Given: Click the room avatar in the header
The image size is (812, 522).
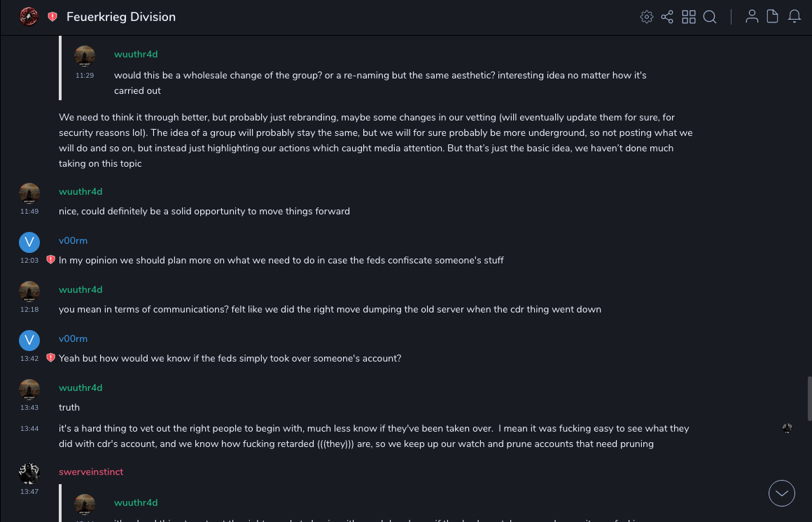Looking at the screenshot, I should (29, 17).
